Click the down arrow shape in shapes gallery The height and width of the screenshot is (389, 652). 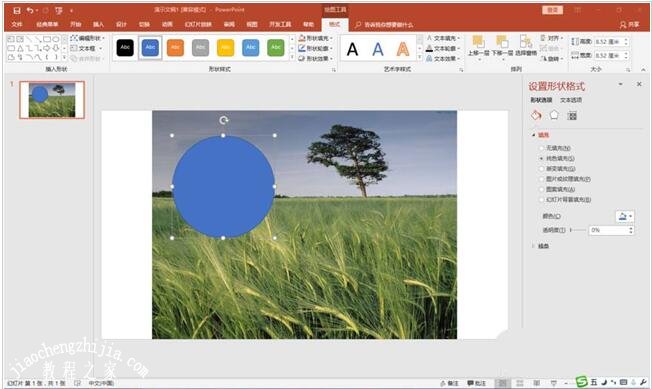[x=56, y=48]
